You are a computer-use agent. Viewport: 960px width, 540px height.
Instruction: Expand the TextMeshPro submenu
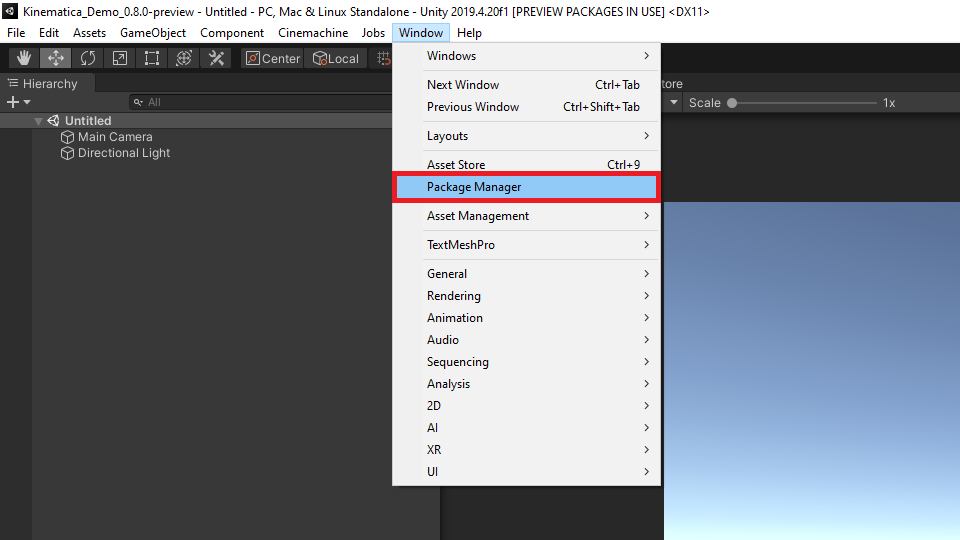[527, 245]
